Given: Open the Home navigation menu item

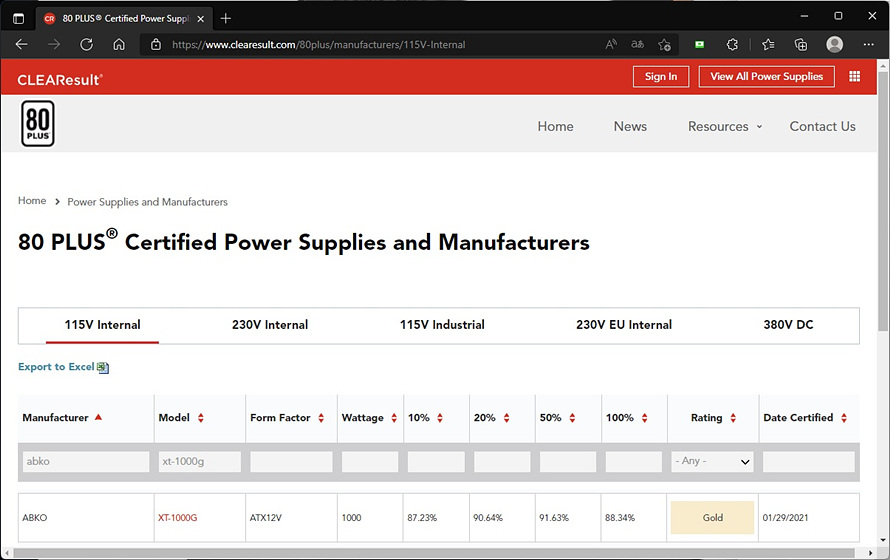Looking at the screenshot, I should tap(555, 127).
